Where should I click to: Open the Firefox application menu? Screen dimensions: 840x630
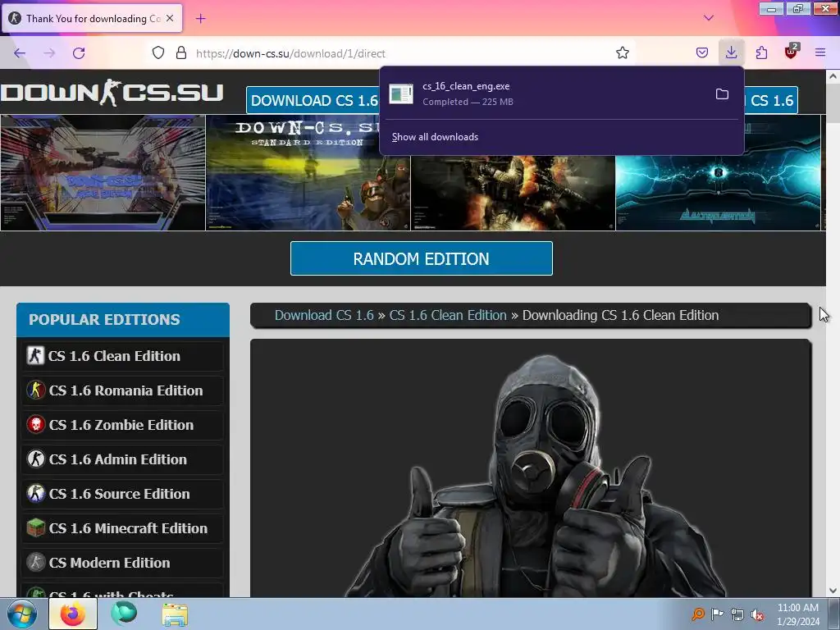point(820,52)
